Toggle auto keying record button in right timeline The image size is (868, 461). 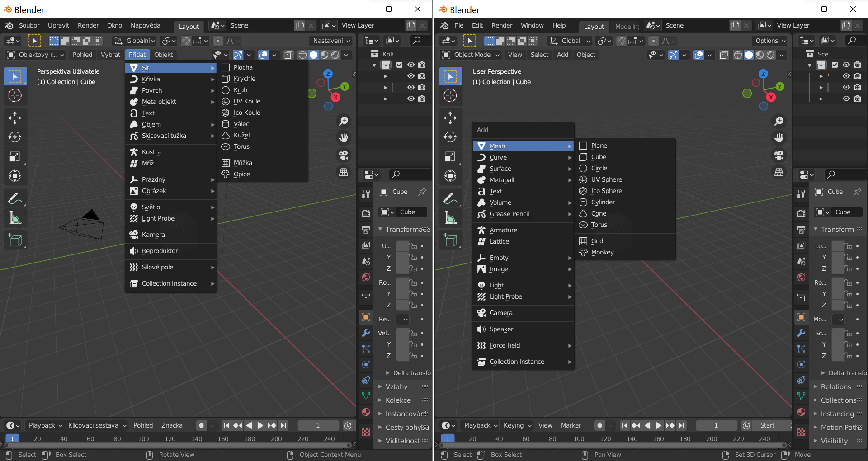coord(599,425)
